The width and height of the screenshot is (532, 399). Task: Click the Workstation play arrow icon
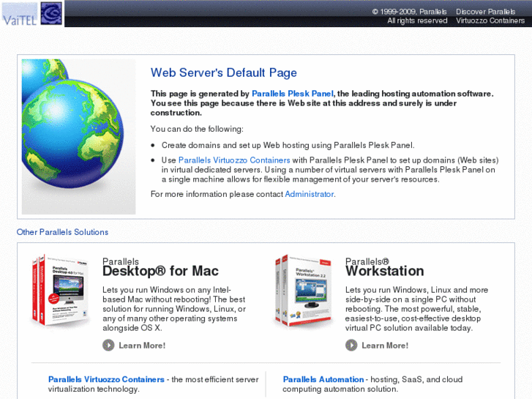(x=351, y=346)
